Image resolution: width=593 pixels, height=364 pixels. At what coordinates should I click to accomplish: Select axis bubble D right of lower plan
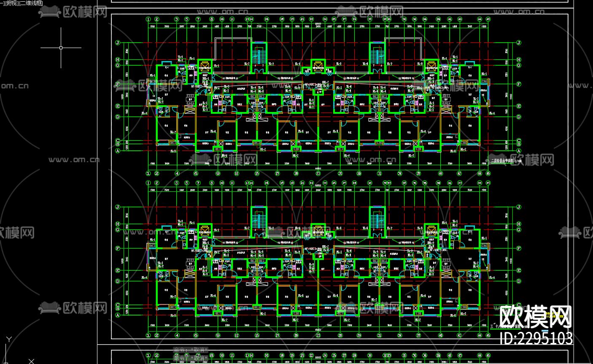[519, 281]
